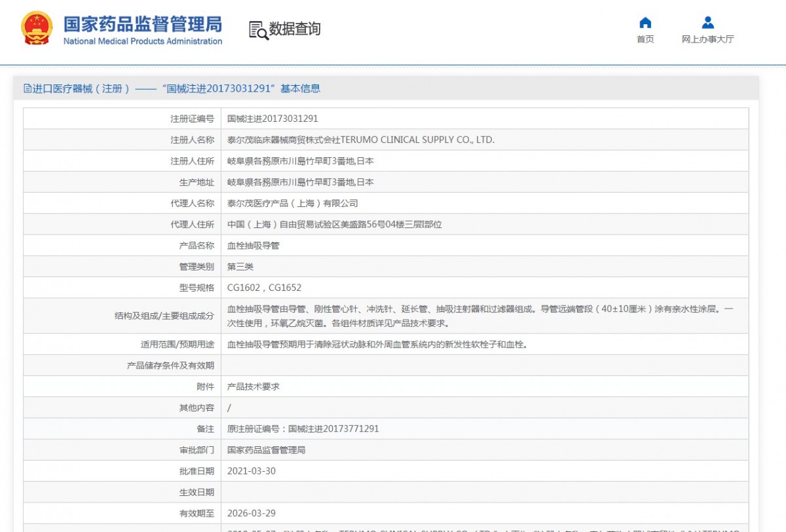Click the 生产地址 label cell
The width and height of the screenshot is (786, 532).
pyautogui.click(x=122, y=182)
